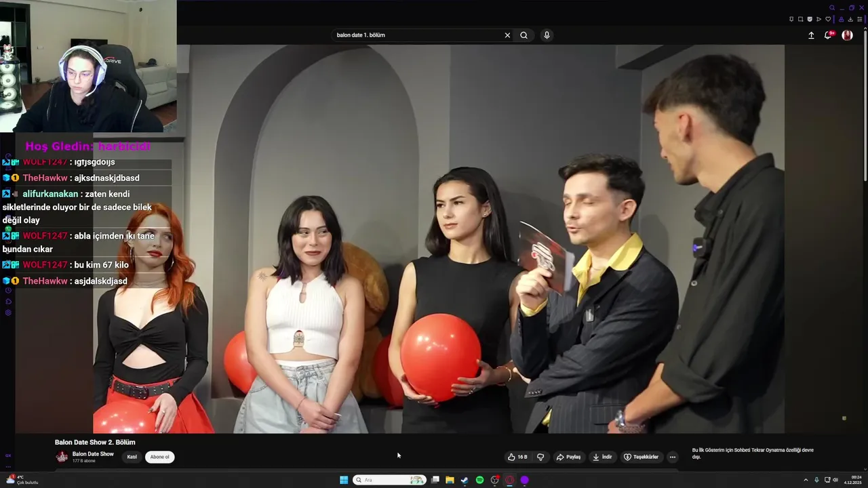Open File Explorer from the taskbar
Image resolution: width=868 pixels, height=488 pixels.
point(450,480)
